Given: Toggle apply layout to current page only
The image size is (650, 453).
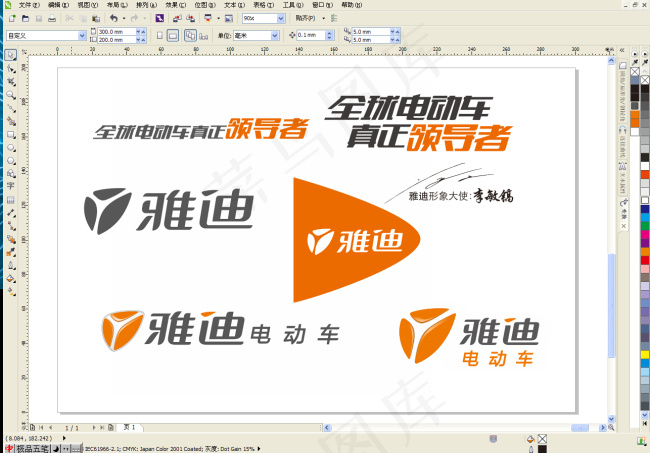Looking at the screenshot, I should click(x=204, y=36).
